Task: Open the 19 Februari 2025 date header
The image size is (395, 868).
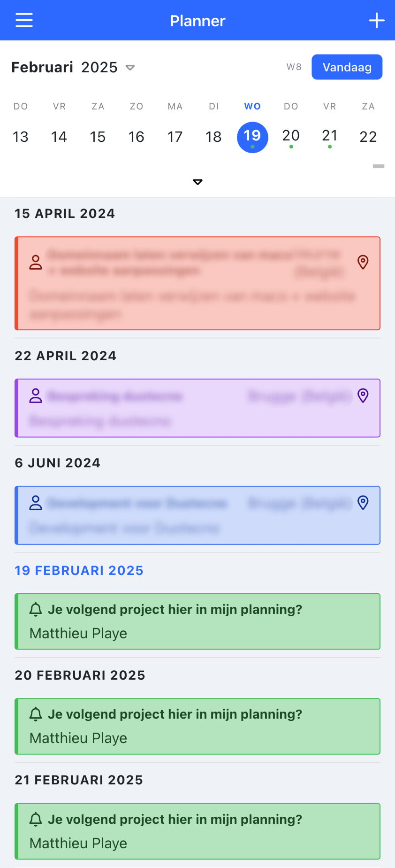Action: click(79, 570)
